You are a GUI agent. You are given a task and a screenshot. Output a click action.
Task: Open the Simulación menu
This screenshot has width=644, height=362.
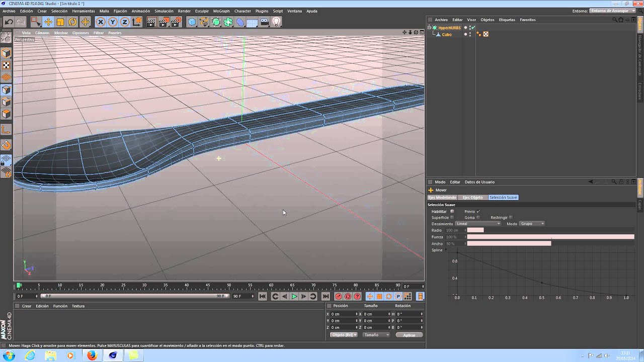point(164,11)
